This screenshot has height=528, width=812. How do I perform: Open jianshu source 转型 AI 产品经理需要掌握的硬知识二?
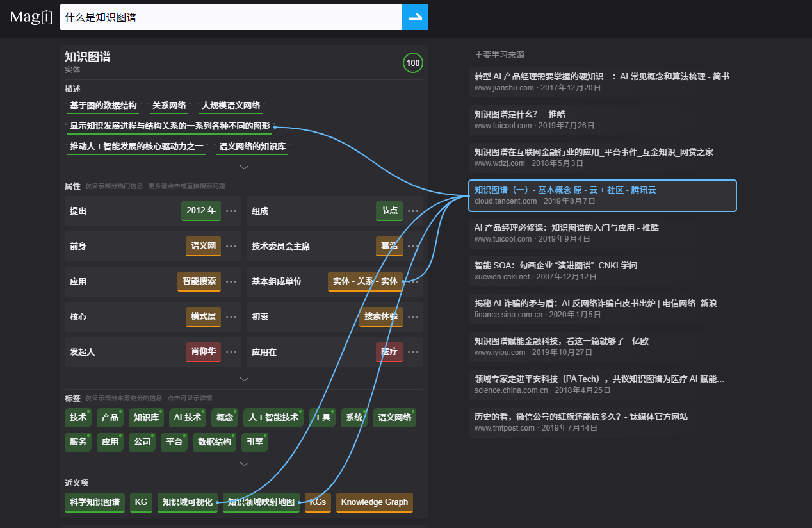603,82
